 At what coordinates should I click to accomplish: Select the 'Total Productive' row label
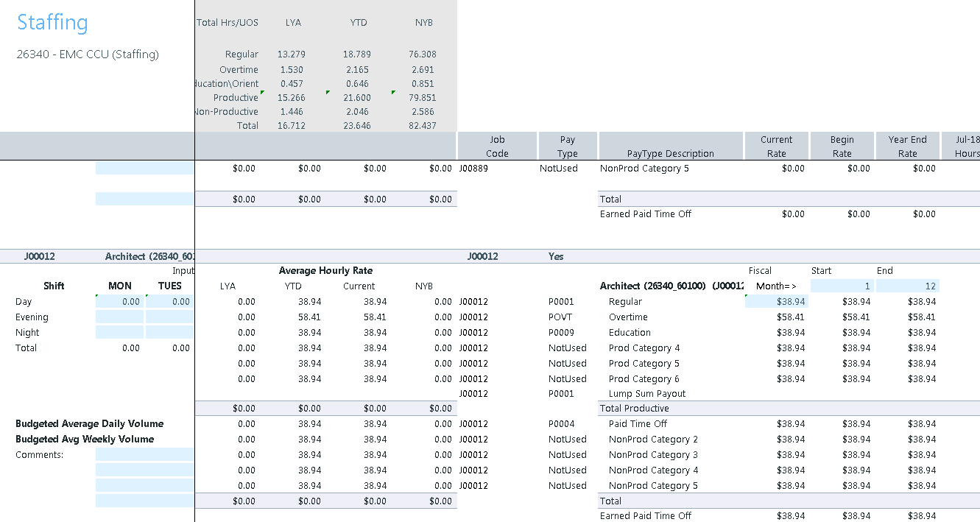tap(635, 409)
